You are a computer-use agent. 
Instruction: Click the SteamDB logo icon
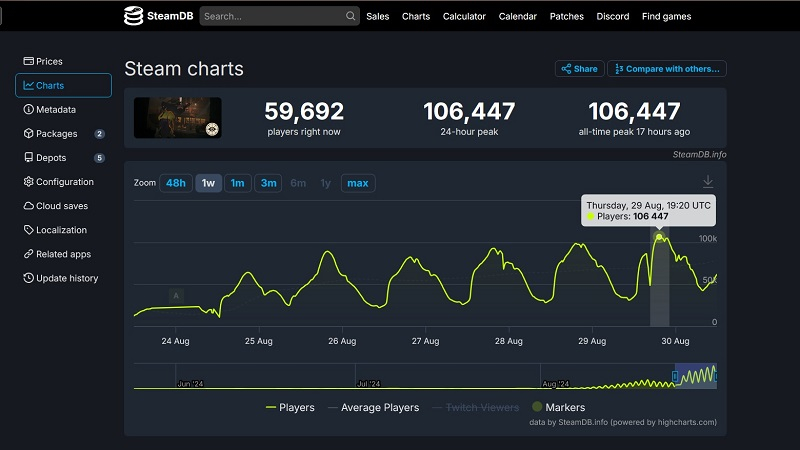134,16
